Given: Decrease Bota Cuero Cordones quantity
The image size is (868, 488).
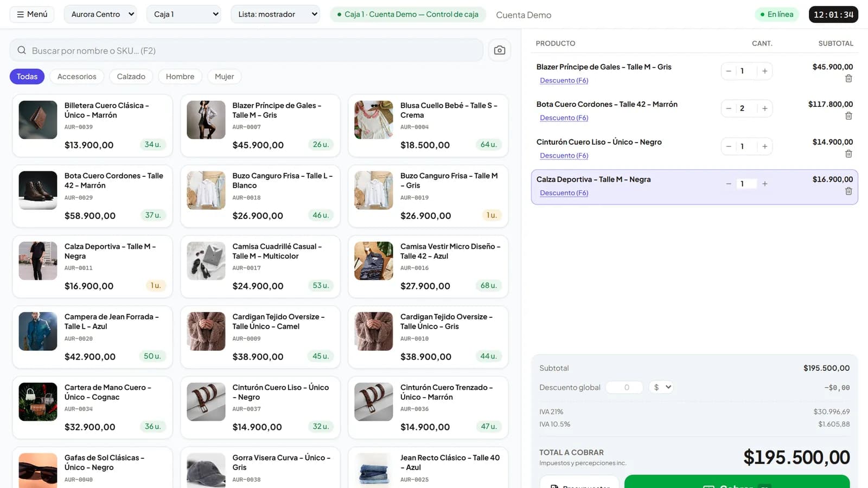Looking at the screenshot, I should [729, 108].
